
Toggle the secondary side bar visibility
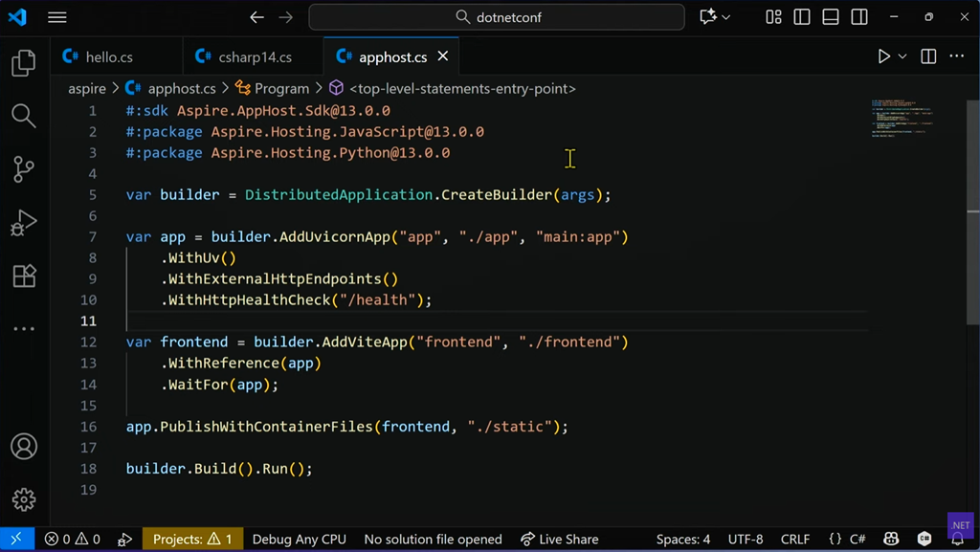pyautogui.click(x=859, y=17)
